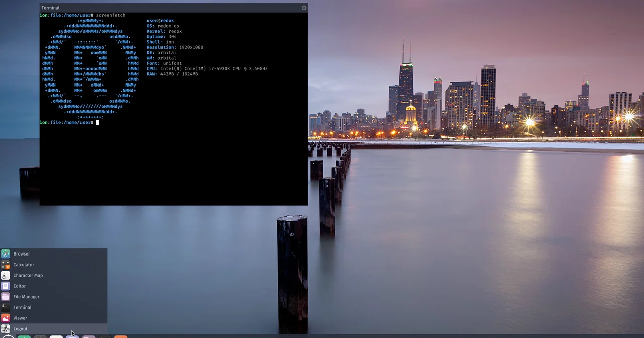Click the 'DE: orbital' line
The width and height of the screenshot is (644, 338).
(162, 53)
